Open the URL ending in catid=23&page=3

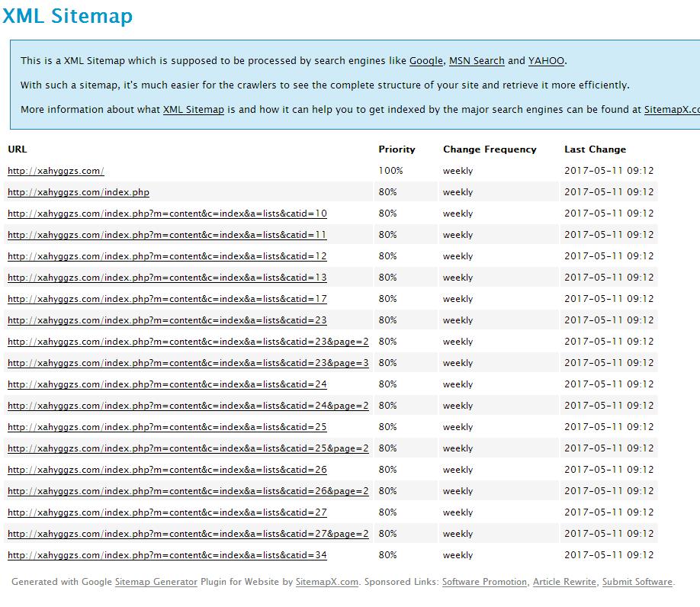[x=188, y=363]
